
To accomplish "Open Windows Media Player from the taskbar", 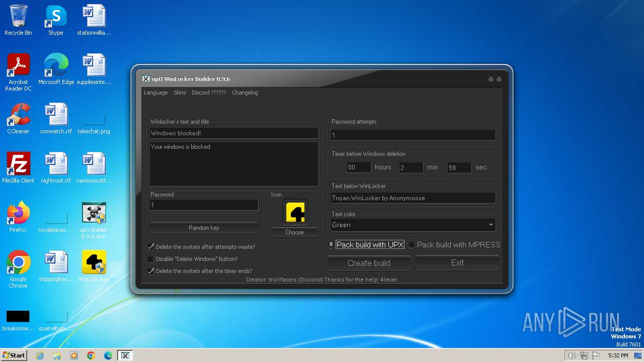I will pos(74,355).
